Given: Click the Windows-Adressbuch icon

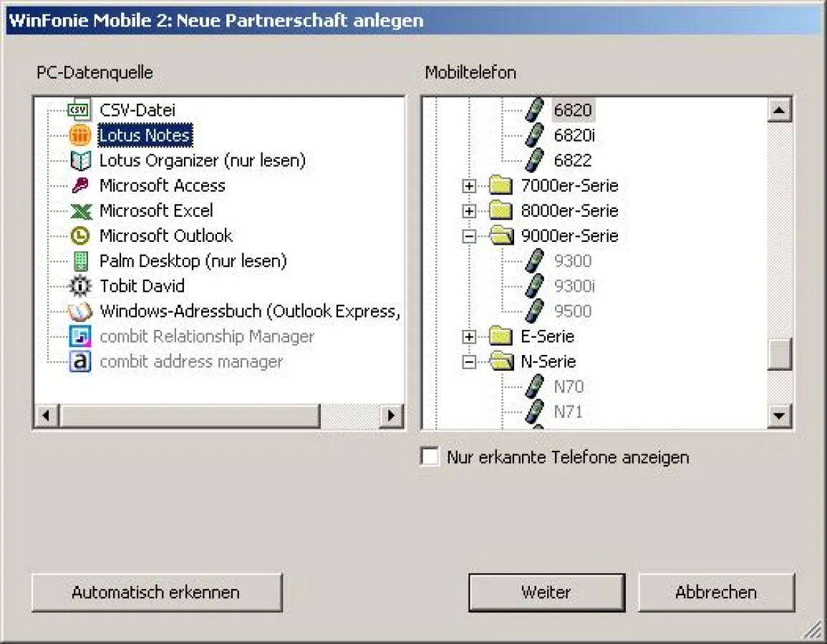Looking at the screenshot, I should pyautogui.click(x=79, y=311).
